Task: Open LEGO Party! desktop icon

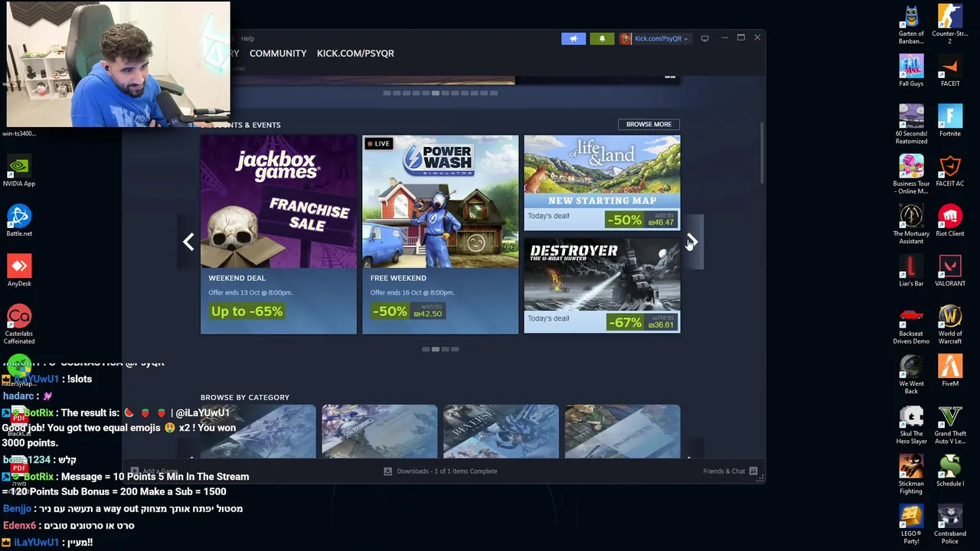Action: 911,525
